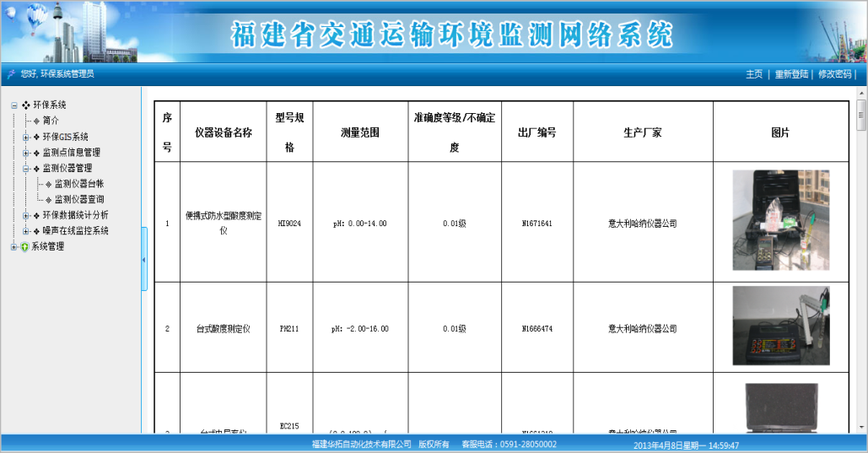Open the third row instrument photo
This screenshot has height=453, width=868.
(780, 407)
